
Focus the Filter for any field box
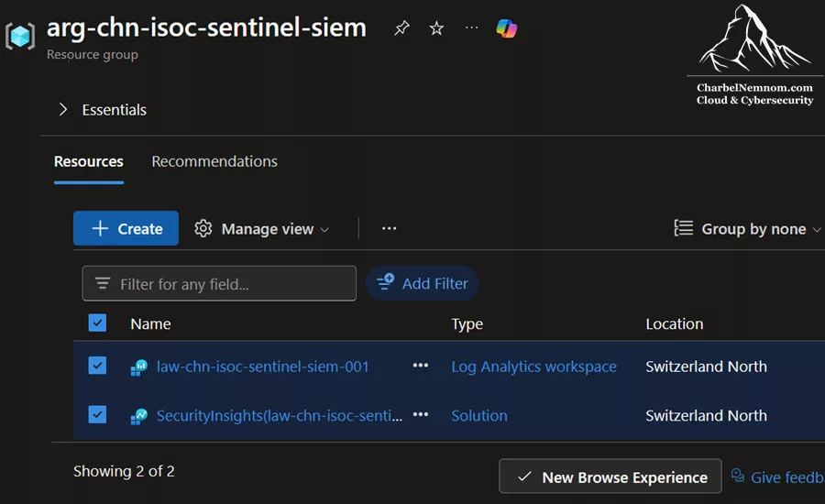pos(219,283)
